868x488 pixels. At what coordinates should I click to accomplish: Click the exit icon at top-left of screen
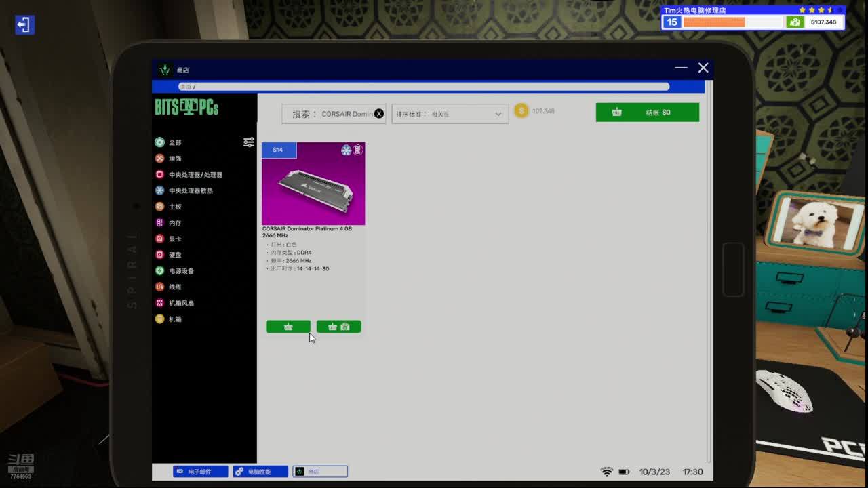24,25
